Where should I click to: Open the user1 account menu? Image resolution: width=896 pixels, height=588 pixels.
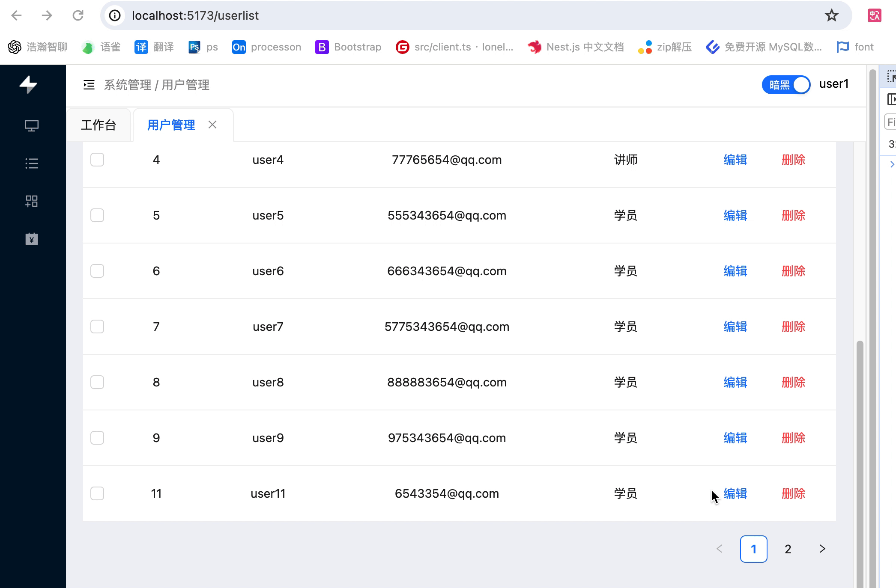pos(833,84)
